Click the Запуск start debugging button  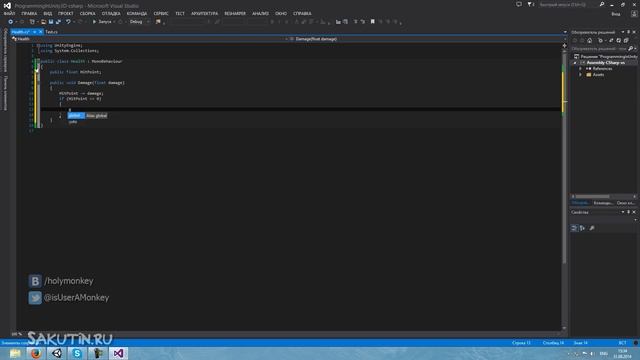coord(102,22)
